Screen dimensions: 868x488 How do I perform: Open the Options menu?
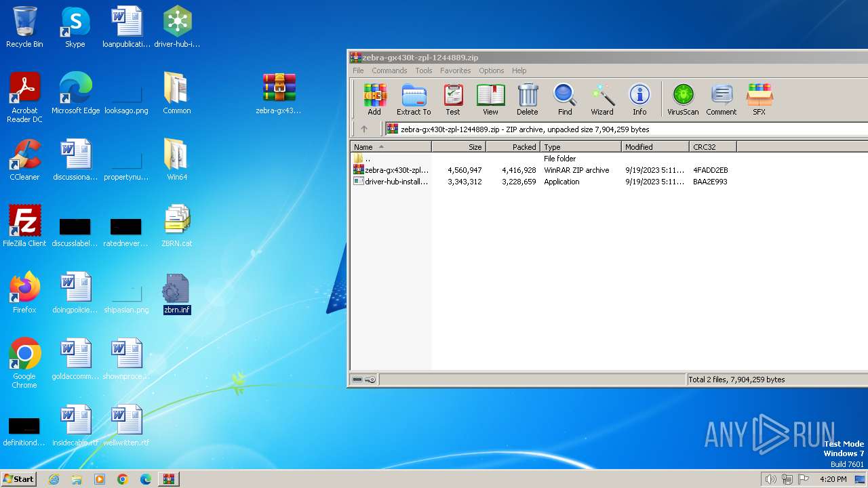coord(492,70)
